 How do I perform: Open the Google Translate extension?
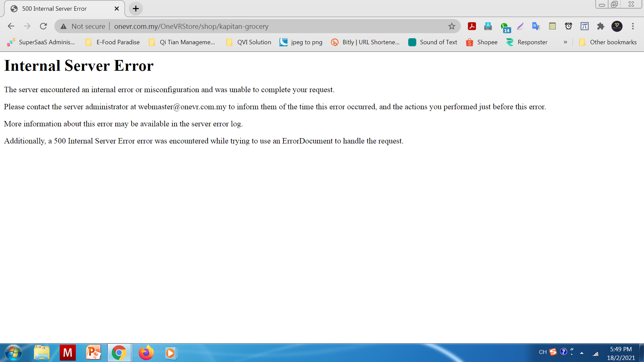pos(536,26)
